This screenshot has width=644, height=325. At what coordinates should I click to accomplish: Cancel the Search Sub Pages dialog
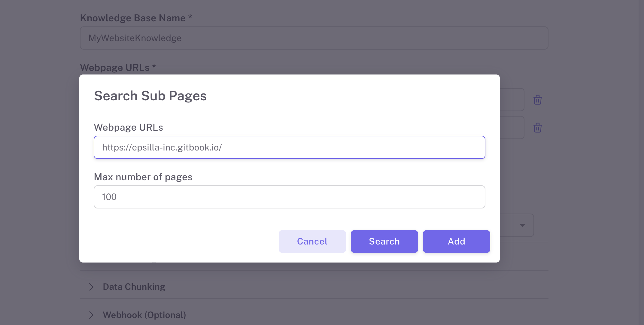tap(312, 241)
